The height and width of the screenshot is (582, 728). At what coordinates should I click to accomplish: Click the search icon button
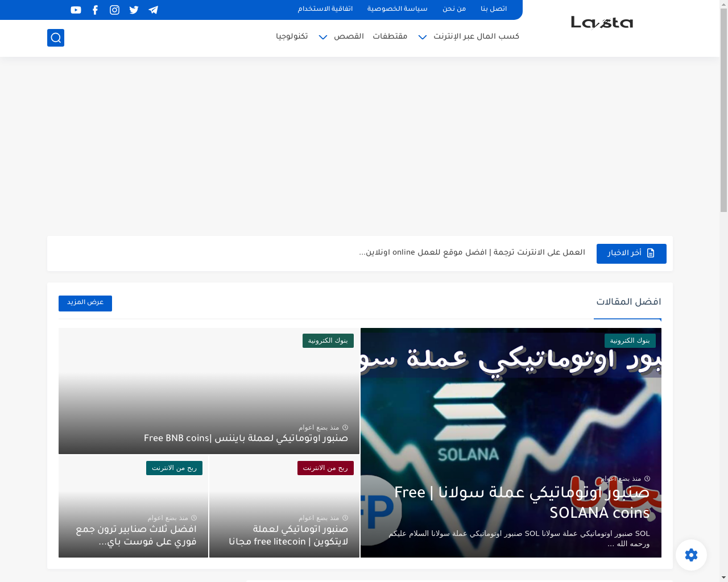[56, 38]
